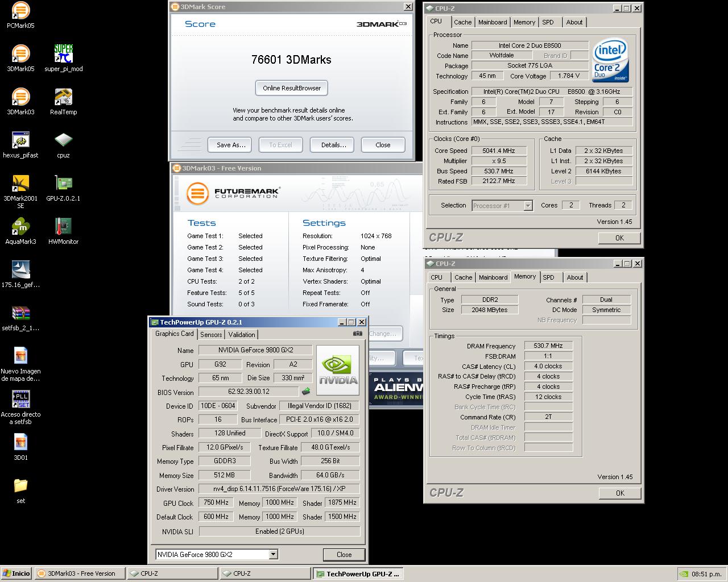The width and height of the screenshot is (728, 582).
Task: Switch to the Sensors tab in GPU-Z
Action: pyautogui.click(x=211, y=335)
